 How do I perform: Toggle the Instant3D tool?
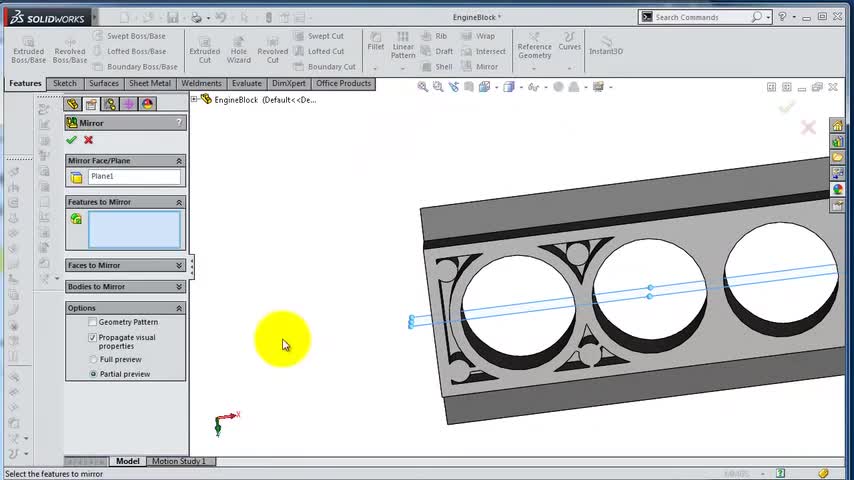point(606,45)
